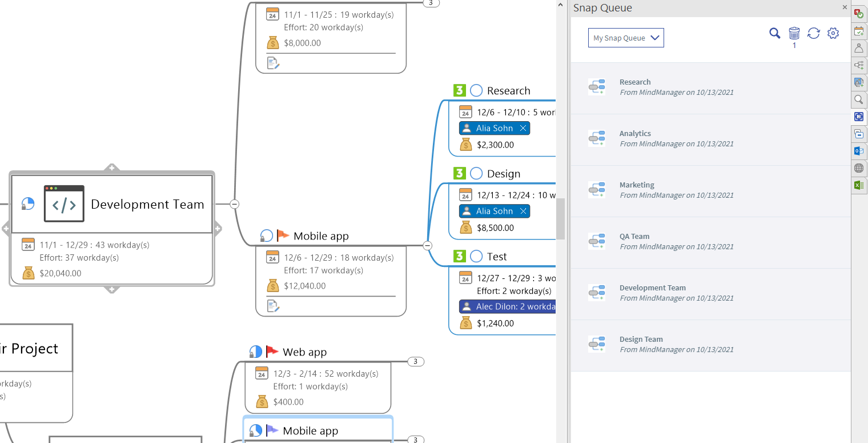Viewport: 868px width, 443px height.
Task: Open the Resources person side tab
Action: click(859, 48)
